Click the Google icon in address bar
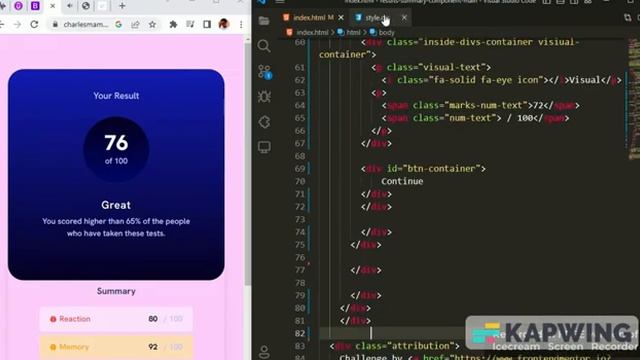This screenshot has height=360, width=640. 118,24
